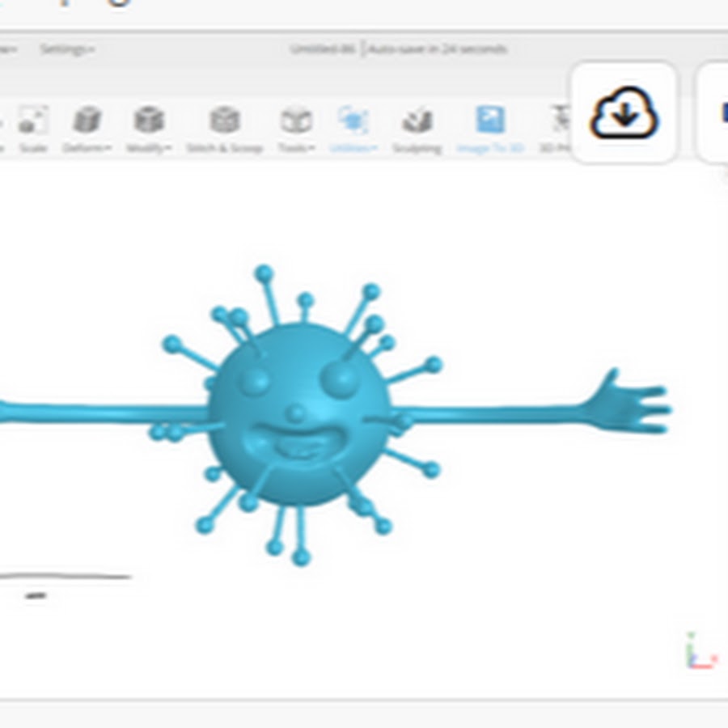728x728 pixels.
Task: Select the Stitch & Scoop tool
Action: coord(225,129)
